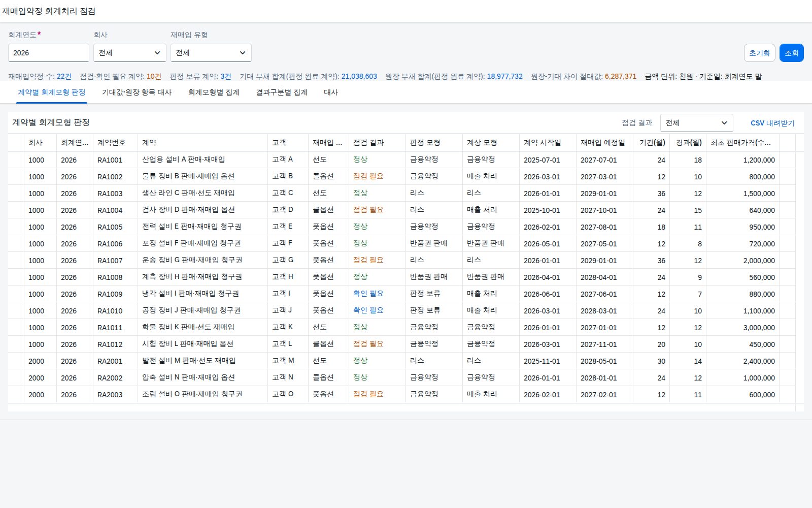
Task: Click the 최초 판매가격 column header
Action: [743, 143]
